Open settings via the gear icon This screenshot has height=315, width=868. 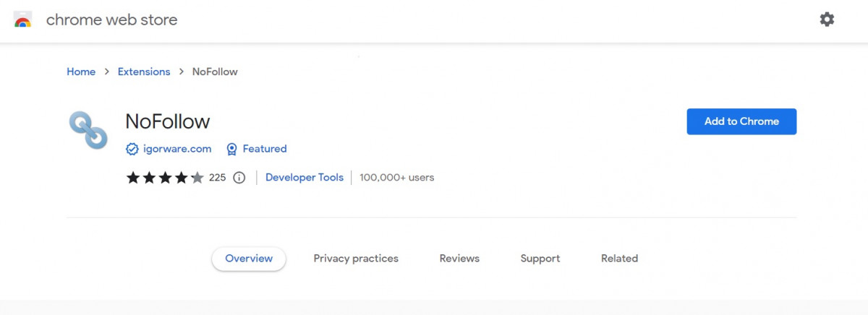click(827, 20)
